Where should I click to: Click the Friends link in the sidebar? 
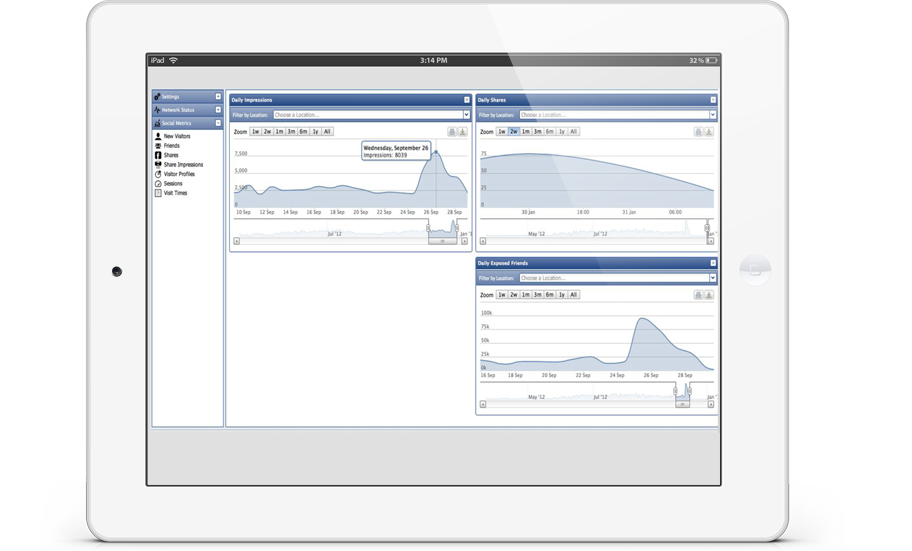172,146
